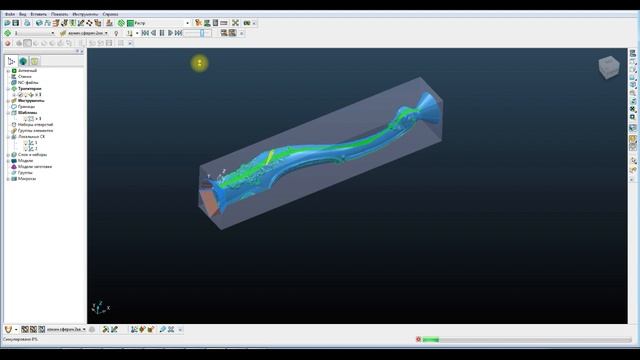Click the red ViewMill on/off icon
Screen dimensions: 640x360
pos(7,43)
